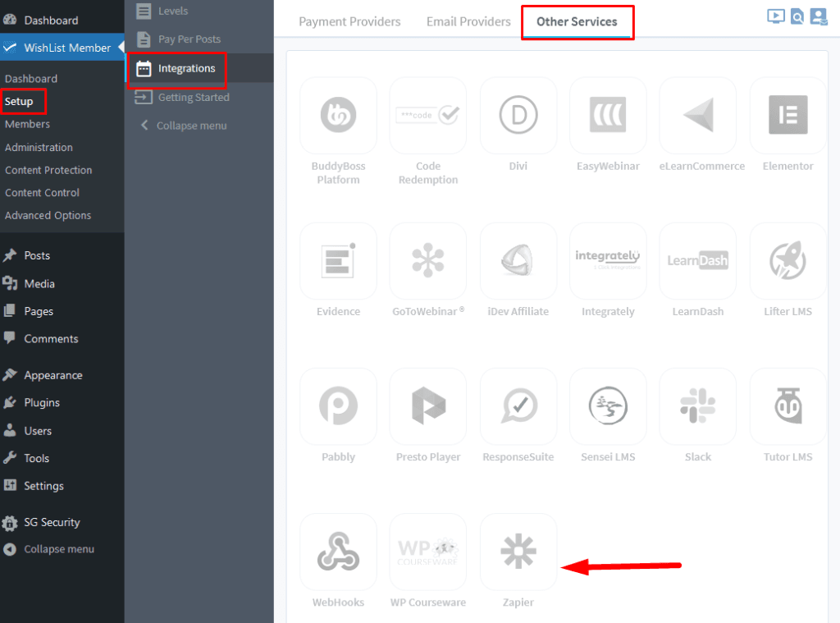840x623 pixels.
Task: Go to WishList Member Dashboard link
Action: 31,79
